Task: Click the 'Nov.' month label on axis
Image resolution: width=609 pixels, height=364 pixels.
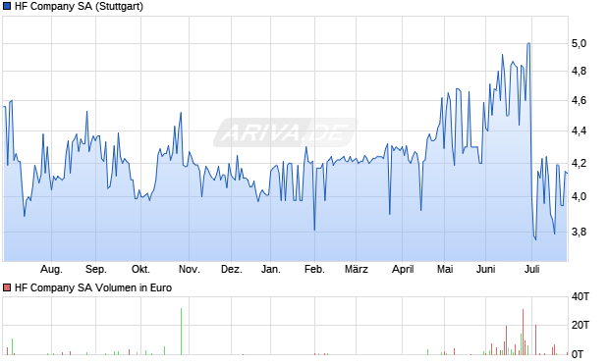Action: [x=190, y=269]
